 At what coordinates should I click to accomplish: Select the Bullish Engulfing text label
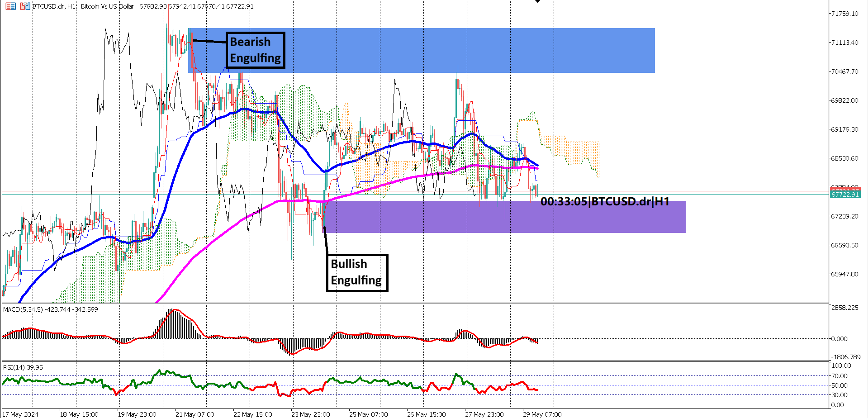click(x=356, y=272)
